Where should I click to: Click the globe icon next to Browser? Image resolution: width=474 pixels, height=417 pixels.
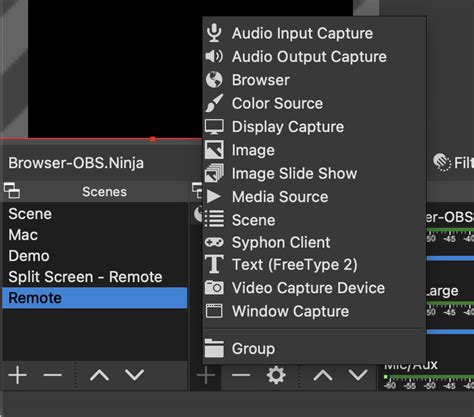tap(214, 80)
